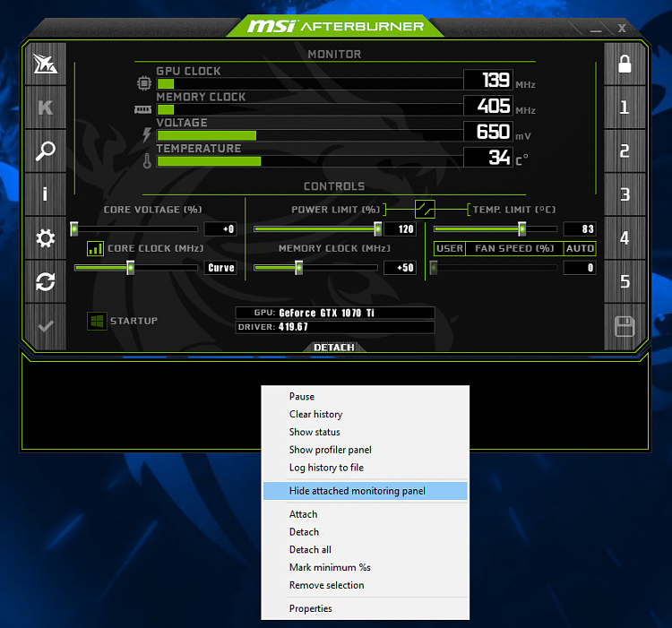This screenshot has width=672, height=628.
Task: Select profile slot 2
Action: tap(625, 151)
